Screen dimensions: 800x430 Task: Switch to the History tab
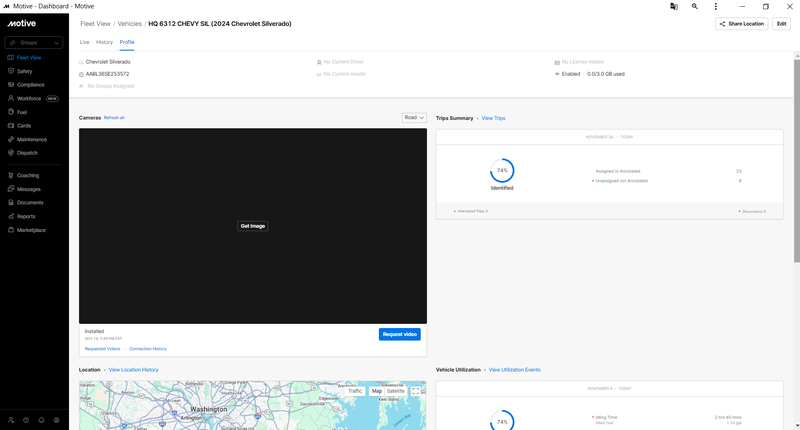[x=104, y=42]
